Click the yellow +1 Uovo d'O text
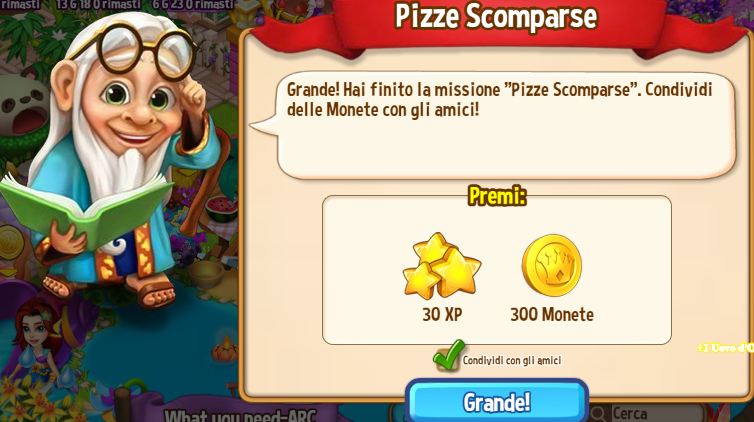Image resolution: width=754 pixels, height=422 pixels. 725,348
